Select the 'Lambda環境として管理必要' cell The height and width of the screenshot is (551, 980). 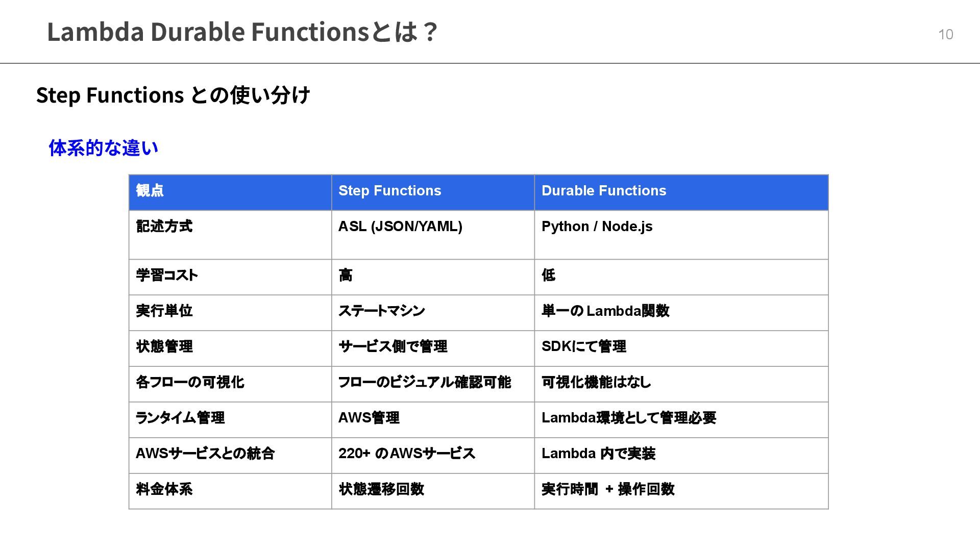pos(628,418)
